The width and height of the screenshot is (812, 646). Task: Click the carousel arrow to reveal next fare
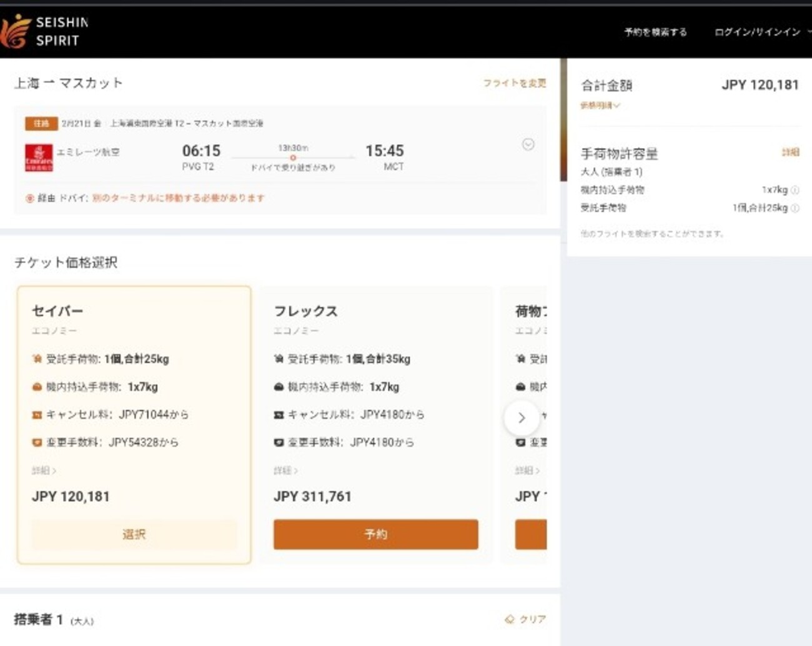point(522,418)
